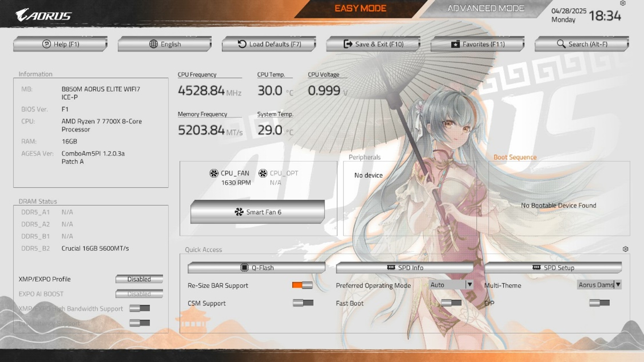Viewport: 644px width, 362px height.
Task: Open Quick Access settings gear
Action: 625,249
